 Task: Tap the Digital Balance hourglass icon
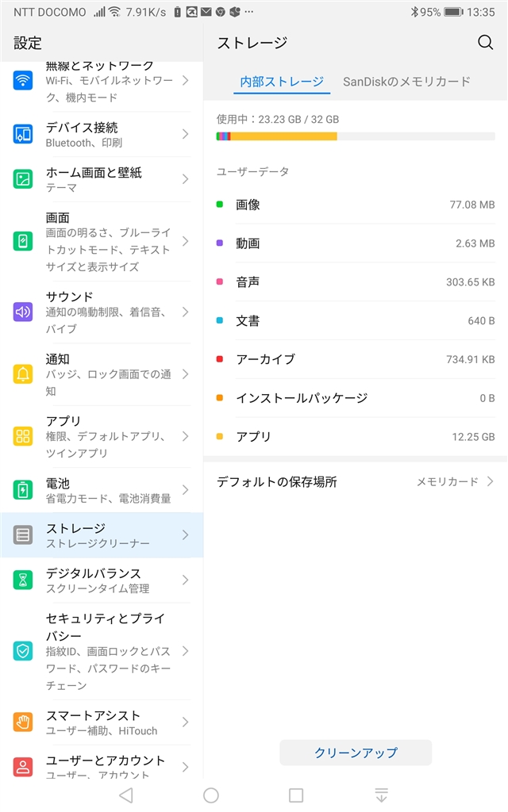(x=23, y=580)
